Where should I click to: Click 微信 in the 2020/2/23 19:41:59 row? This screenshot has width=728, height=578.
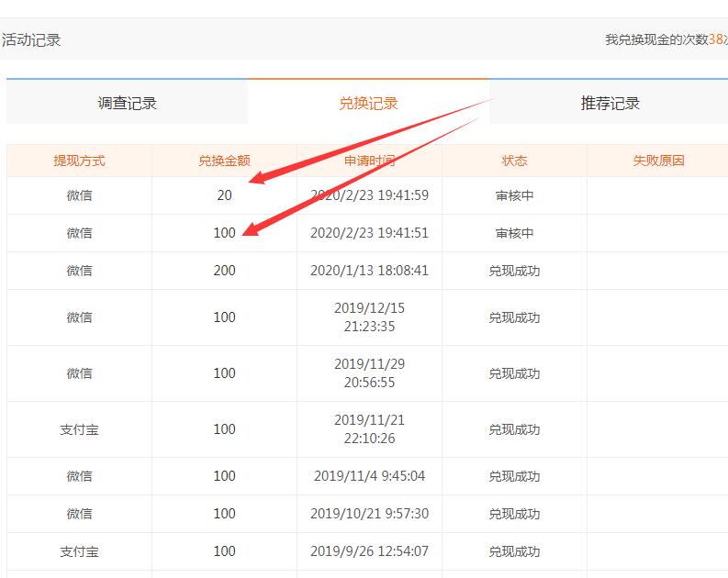point(79,195)
